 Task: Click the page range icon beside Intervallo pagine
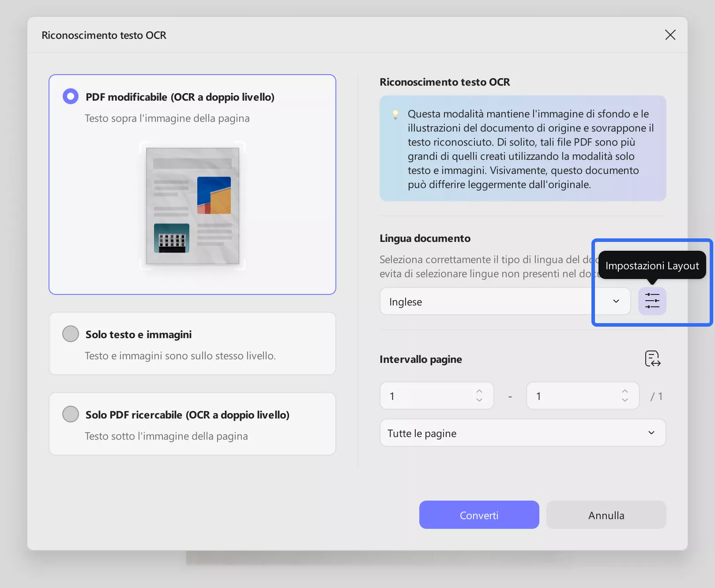click(x=652, y=359)
